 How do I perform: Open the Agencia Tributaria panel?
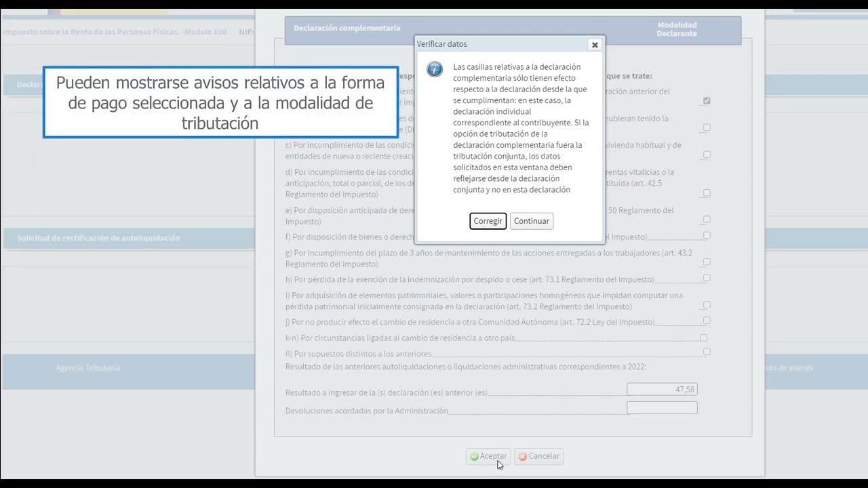tap(87, 367)
